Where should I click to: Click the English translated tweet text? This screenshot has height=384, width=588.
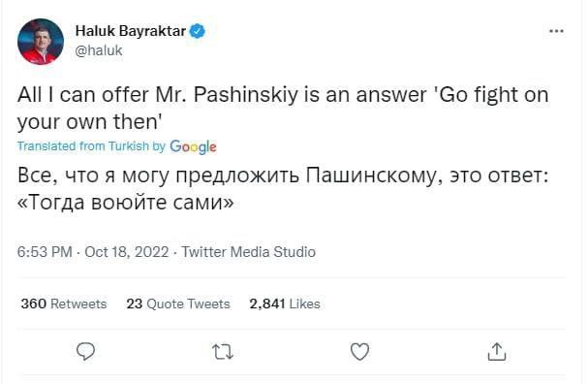pyautogui.click(x=283, y=108)
